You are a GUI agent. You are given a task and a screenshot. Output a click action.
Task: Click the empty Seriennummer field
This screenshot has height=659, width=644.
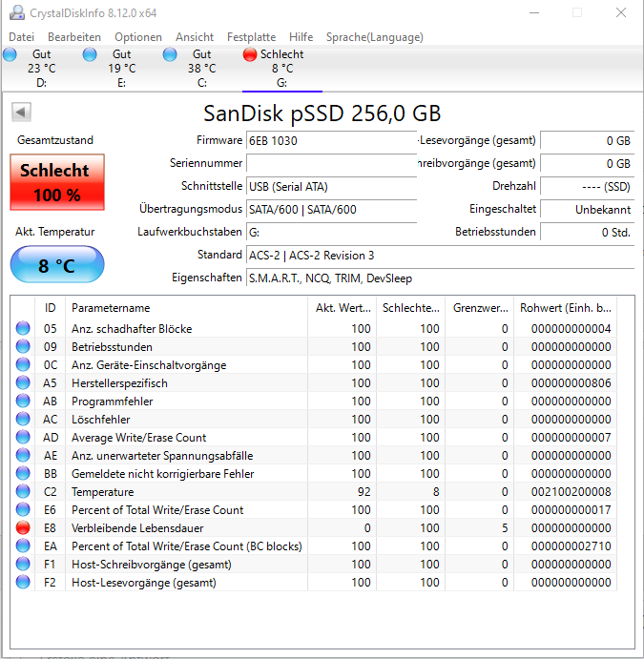[331, 163]
